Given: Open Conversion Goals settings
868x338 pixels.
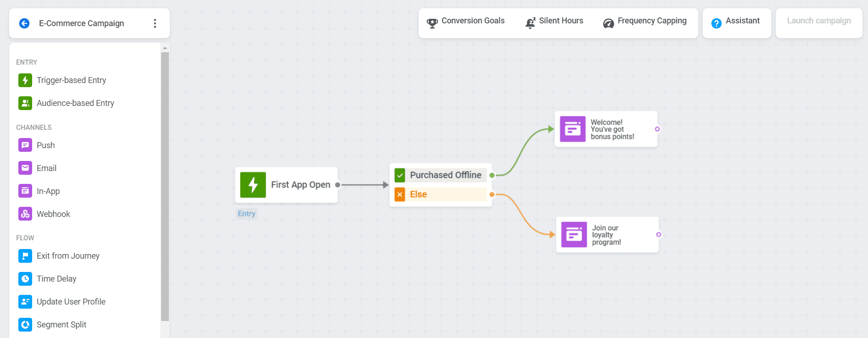Looking at the screenshot, I should click(465, 22).
